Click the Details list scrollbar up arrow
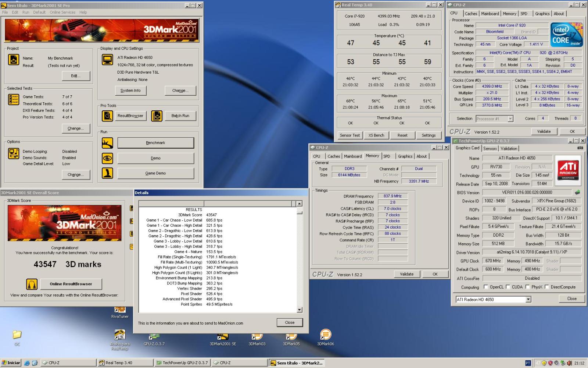This screenshot has width=588, height=368. click(x=300, y=204)
